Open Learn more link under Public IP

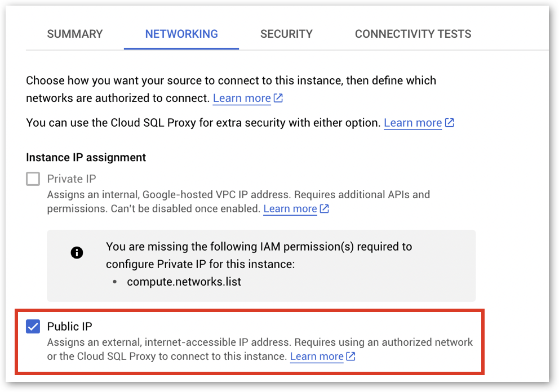[x=317, y=357]
